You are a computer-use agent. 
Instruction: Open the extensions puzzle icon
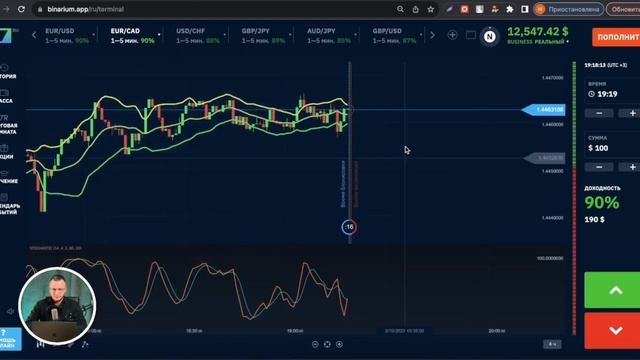click(510, 9)
